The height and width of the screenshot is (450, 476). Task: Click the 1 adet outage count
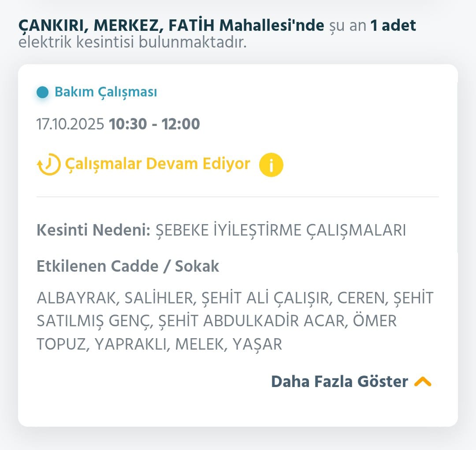pyautogui.click(x=393, y=26)
